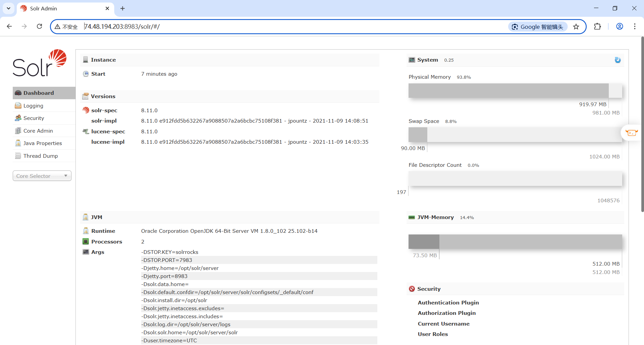Click the orange floating widget at right edge

click(632, 133)
